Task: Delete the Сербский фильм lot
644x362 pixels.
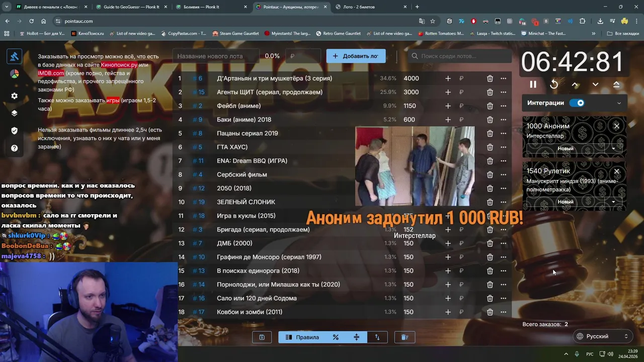Action: (490, 174)
